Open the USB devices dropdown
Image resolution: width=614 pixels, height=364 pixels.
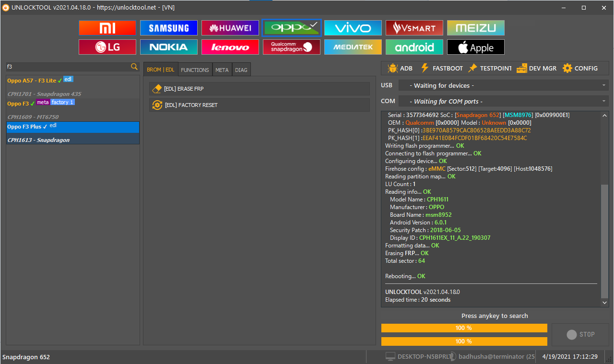[503, 85]
